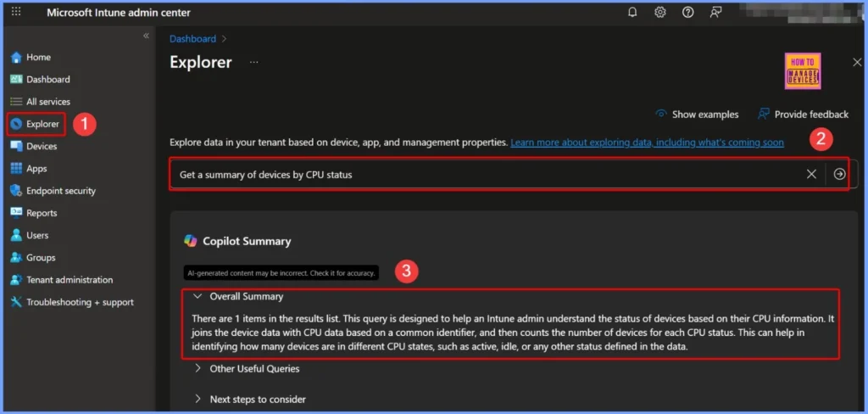This screenshot has width=868, height=414.
Task: Open the notifications bell
Action: (632, 12)
